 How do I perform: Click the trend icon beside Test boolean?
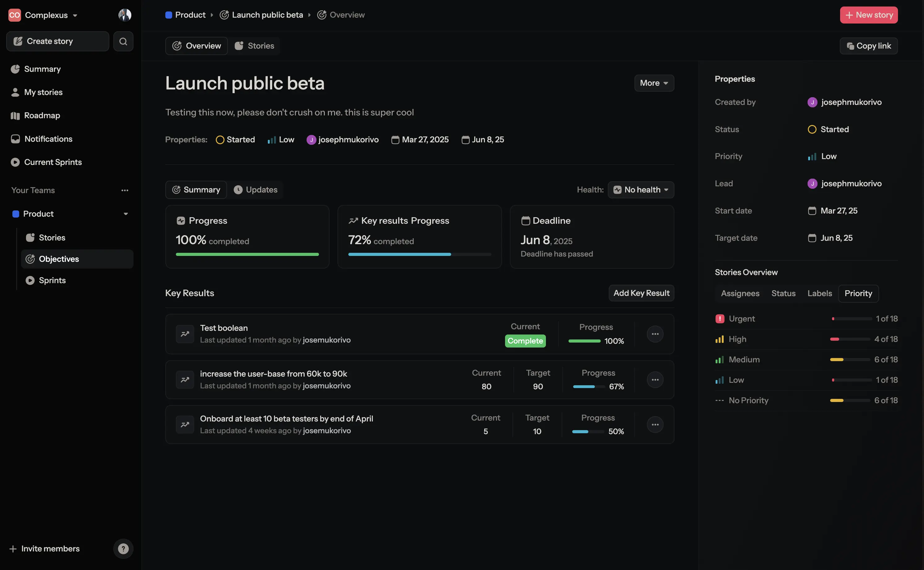(185, 334)
